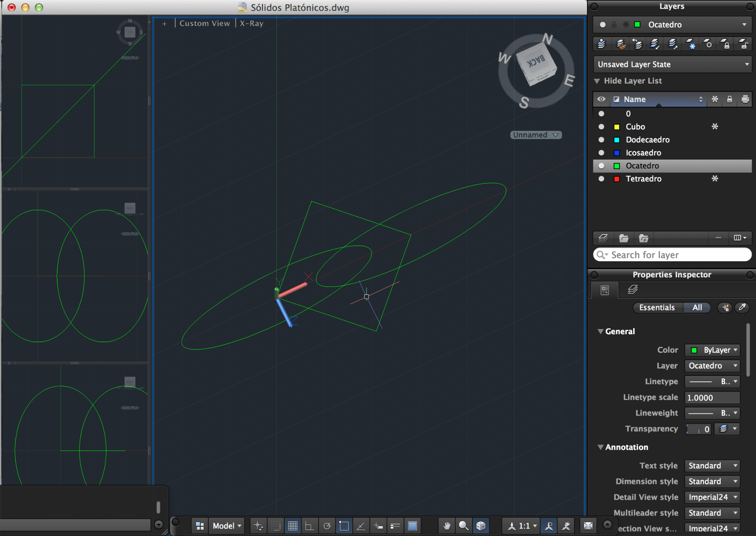Toggle the ViewCube display button
Screen dimensions: 756x536
[x=481, y=526]
